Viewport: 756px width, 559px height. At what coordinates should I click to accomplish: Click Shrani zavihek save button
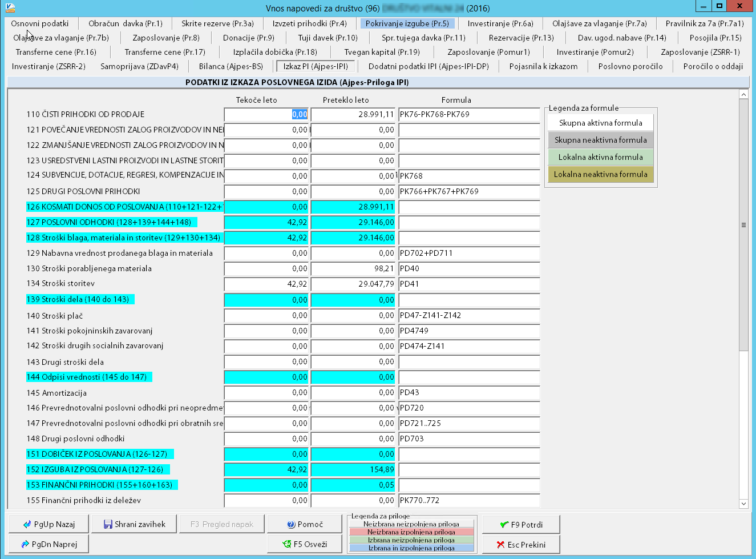[135, 524]
